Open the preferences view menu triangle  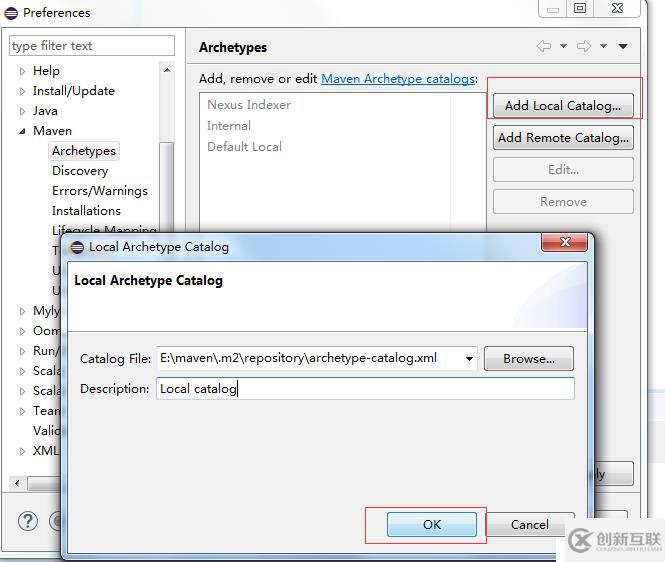(623, 46)
